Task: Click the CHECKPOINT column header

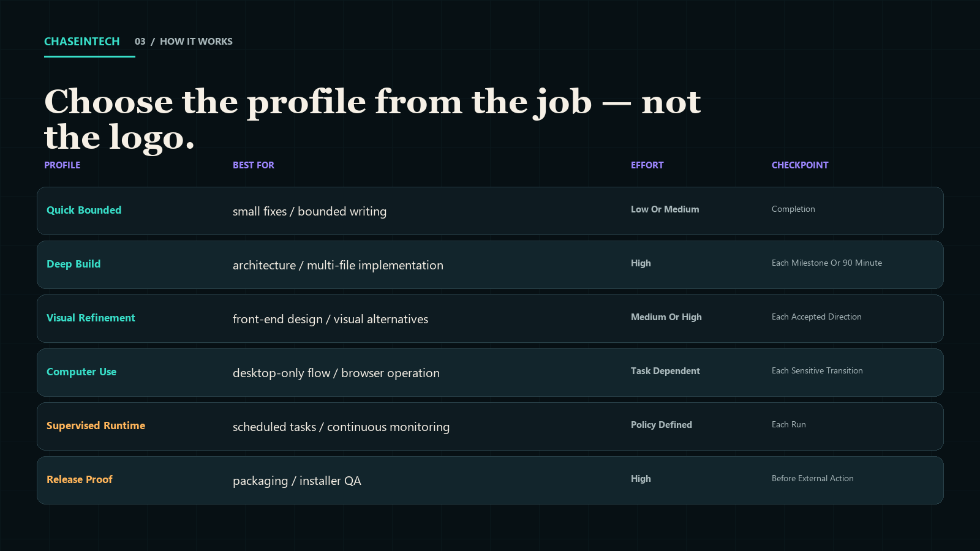Action: (x=800, y=165)
